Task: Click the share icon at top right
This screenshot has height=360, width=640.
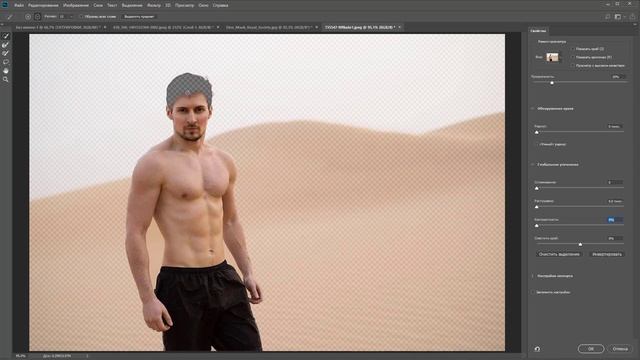Action: (632, 17)
